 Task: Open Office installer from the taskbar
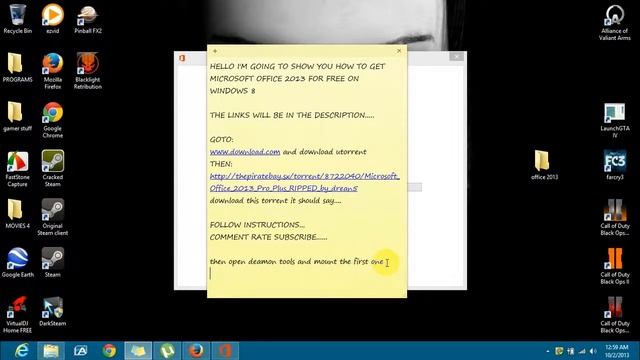[x=225, y=351]
